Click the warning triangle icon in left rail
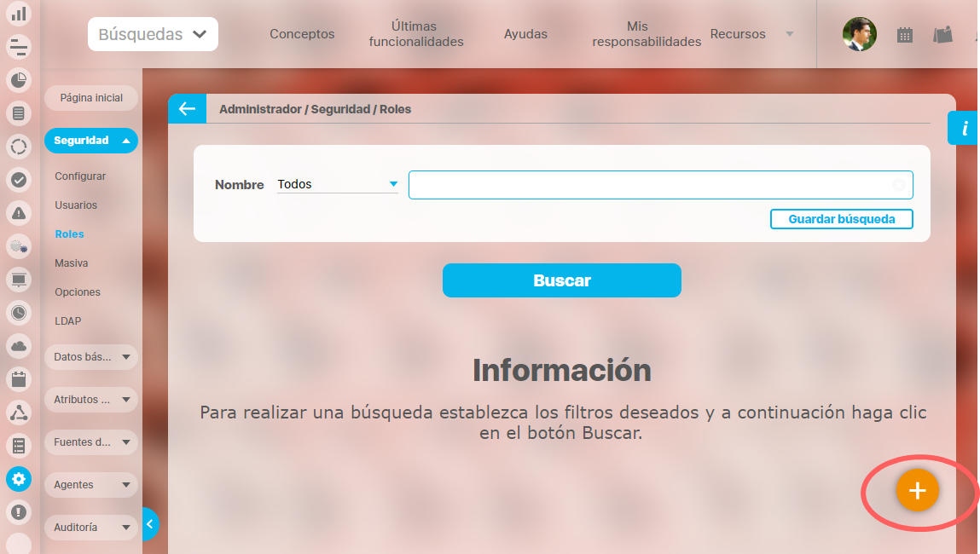The width and height of the screenshot is (980, 554). point(19,213)
